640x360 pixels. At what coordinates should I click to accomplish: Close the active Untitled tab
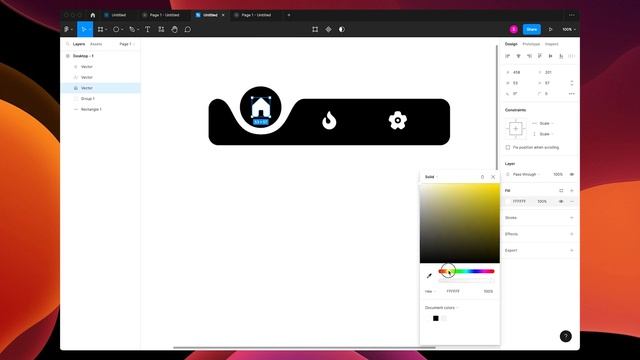pos(223,15)
